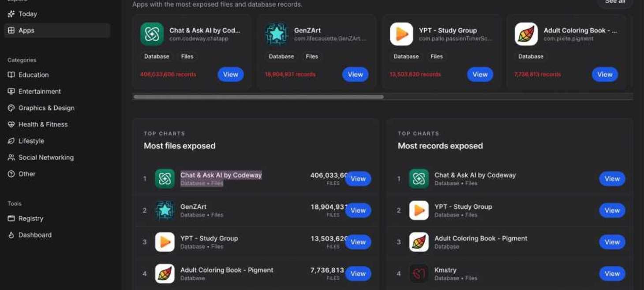Image resolution: width=644 pixels, height=290 pixels.
Task: View Kmstry in Most records exposed
Action: pos(612,274)
